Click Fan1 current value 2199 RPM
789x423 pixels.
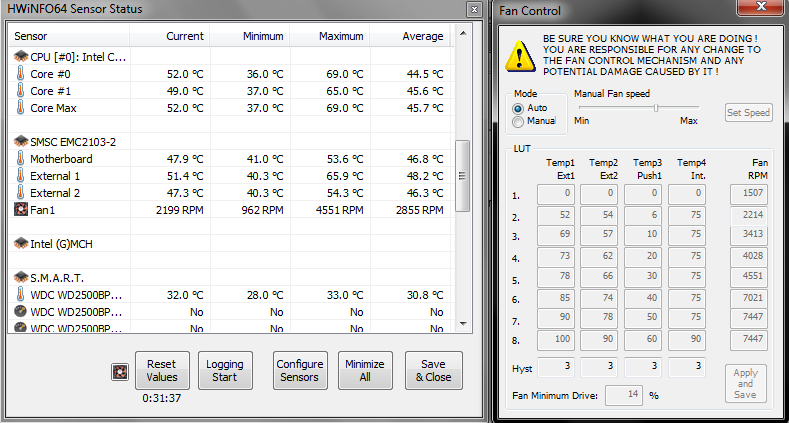180,210
